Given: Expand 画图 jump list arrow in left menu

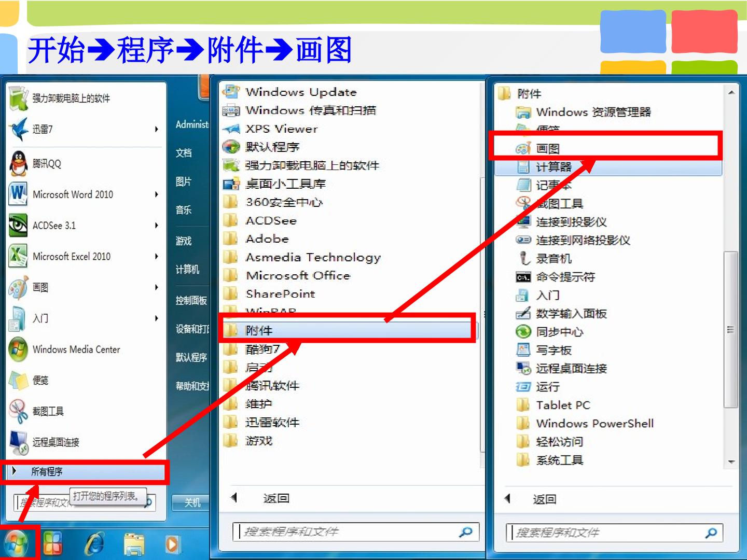Looking at the screenshot, I should tap(156, 287).
